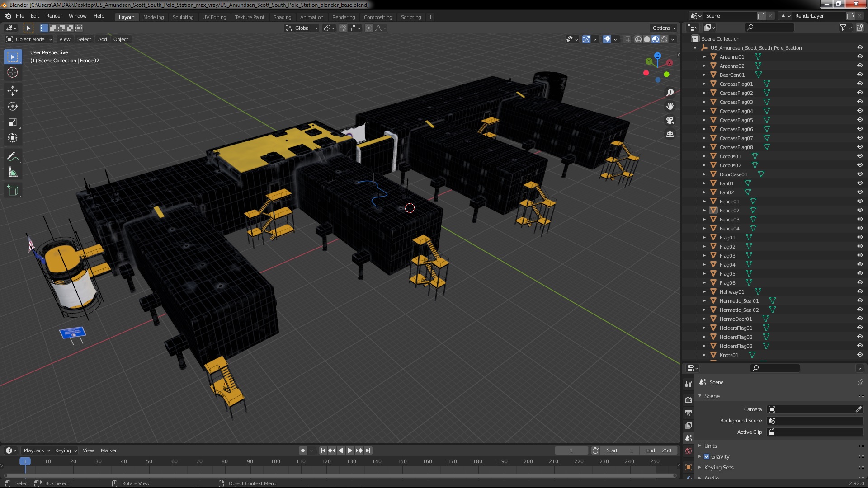Expand the Corpus01 tree item
Screen dimensions: 868x488
704,156
